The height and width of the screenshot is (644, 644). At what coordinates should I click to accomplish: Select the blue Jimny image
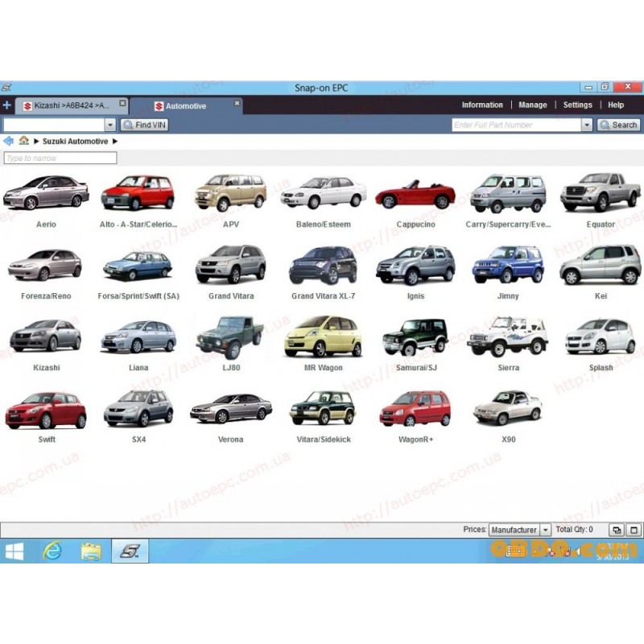click(x=508, y=265)
